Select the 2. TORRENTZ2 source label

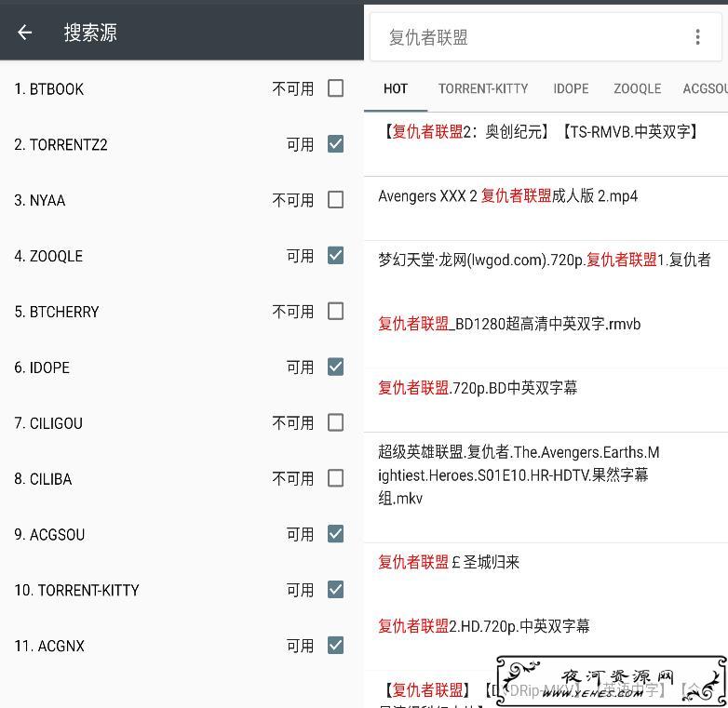point(61,145)
